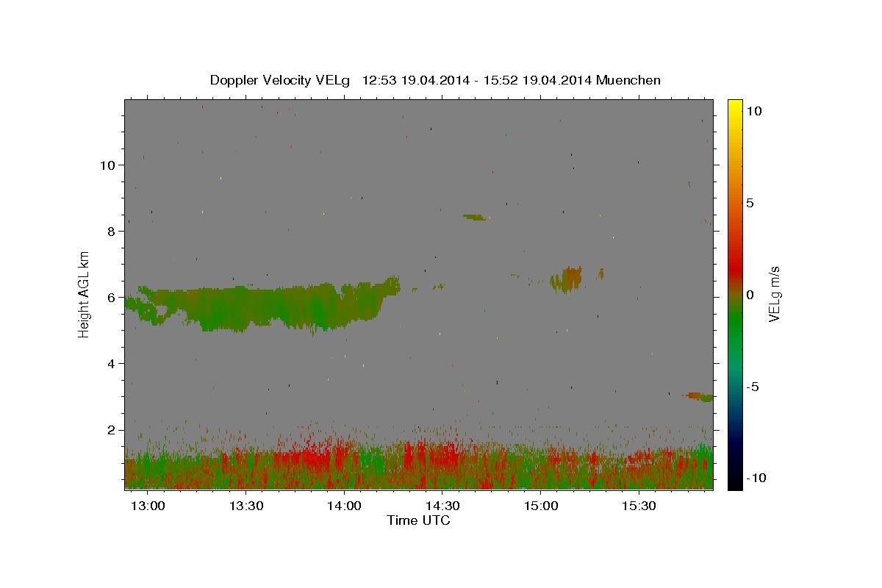Click the 14:30 time tick label
This screenshot has height=588, width=882.
click(x=442, y=506)
